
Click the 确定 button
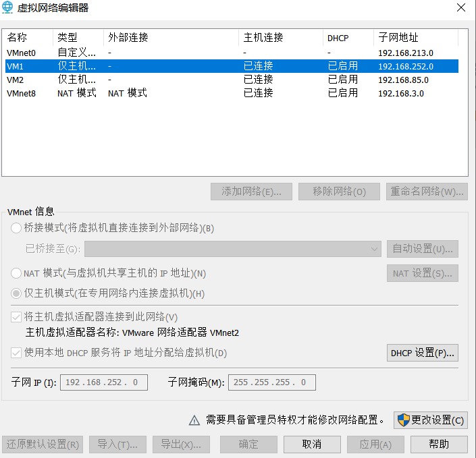248,445
